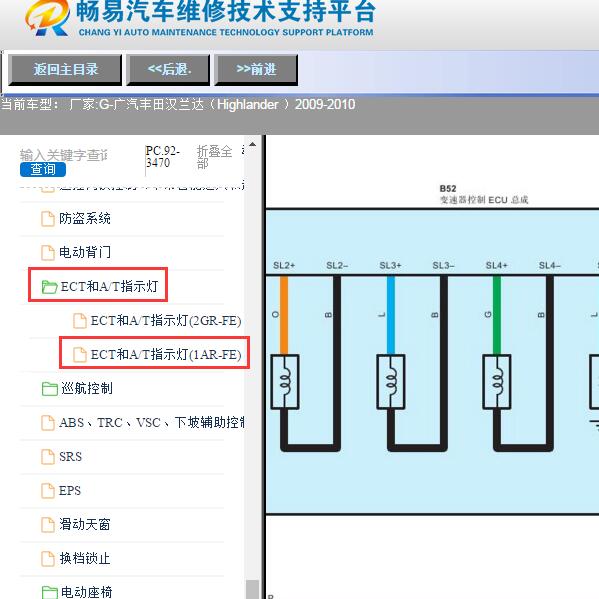Expand 电动座椅 folder icon
599x599 pixels.
[49, 593]
